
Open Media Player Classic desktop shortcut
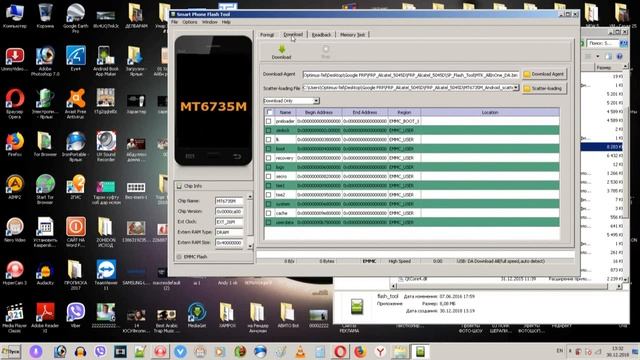[15, 318]
